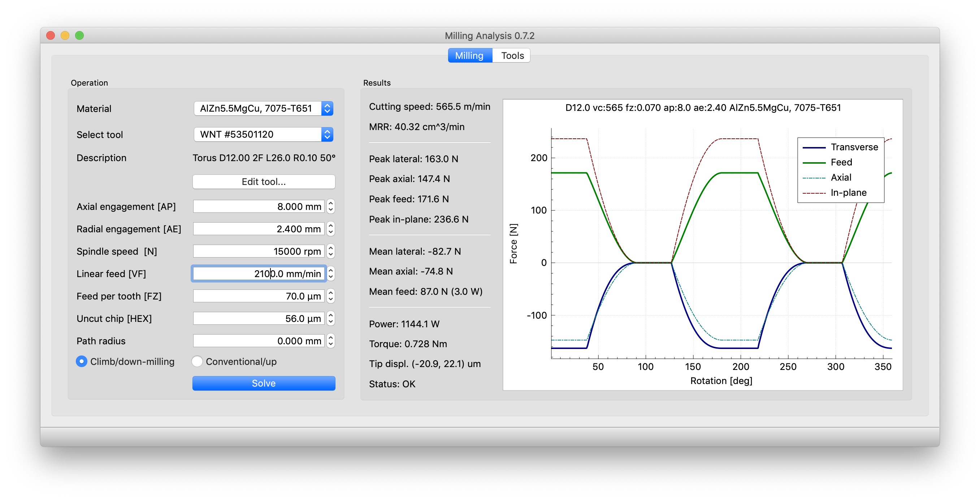Switch to the Milling tab
The image size is (980, 500).
click(469, 56)
